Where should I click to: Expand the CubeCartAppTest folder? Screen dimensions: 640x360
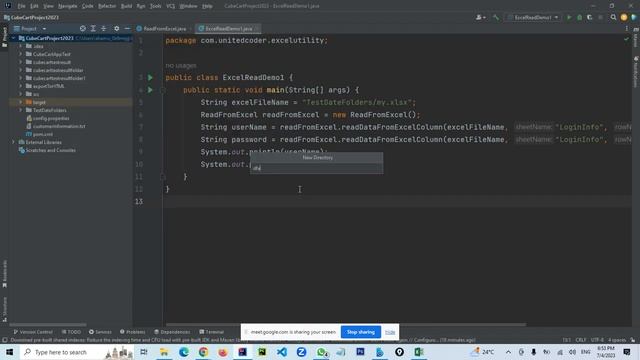20,54
